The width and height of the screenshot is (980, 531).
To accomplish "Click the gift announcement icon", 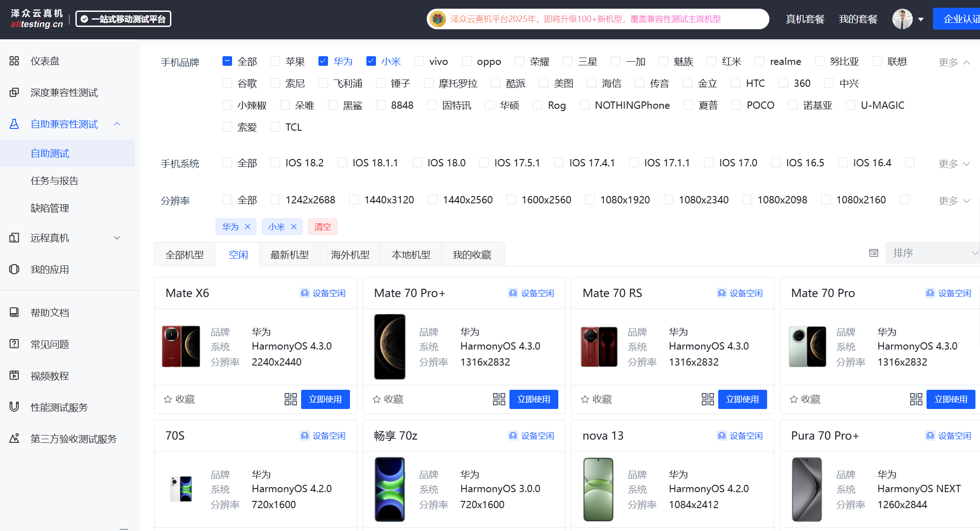I will click(438, 19).
